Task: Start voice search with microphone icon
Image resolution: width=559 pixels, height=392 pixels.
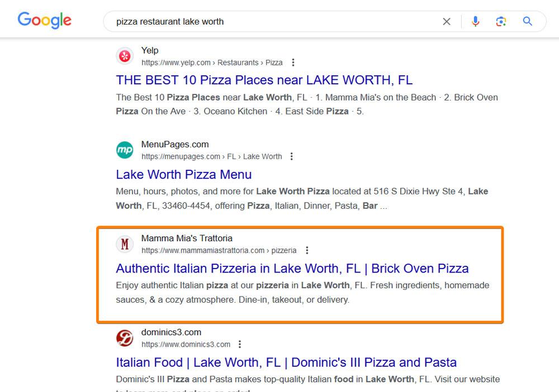Action: [475, 21]
